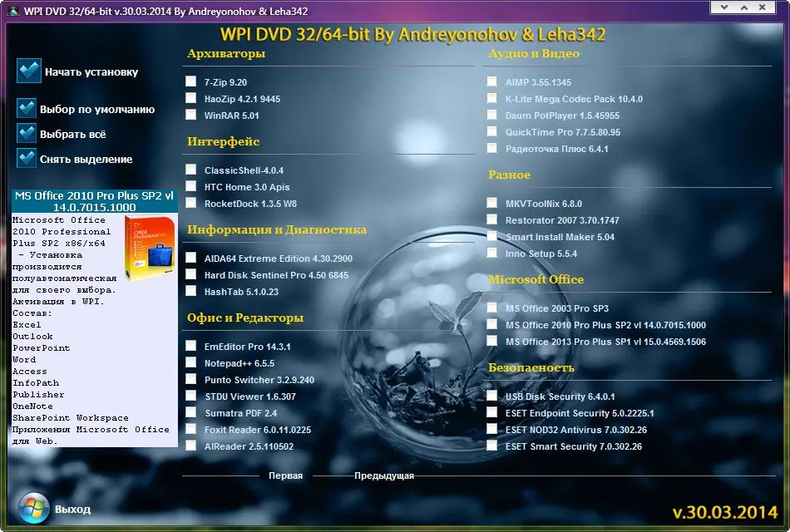Screen dimensions: 790x532
Task: Go to the Первая page
Action: [286, 475]
